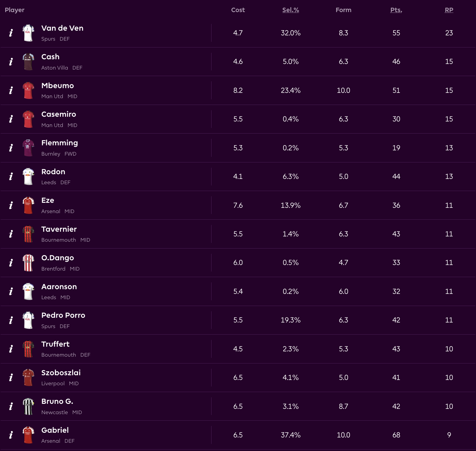Viewport: 476px width, 451px height.
Task: Click the Cost column header
Action: 238,10
